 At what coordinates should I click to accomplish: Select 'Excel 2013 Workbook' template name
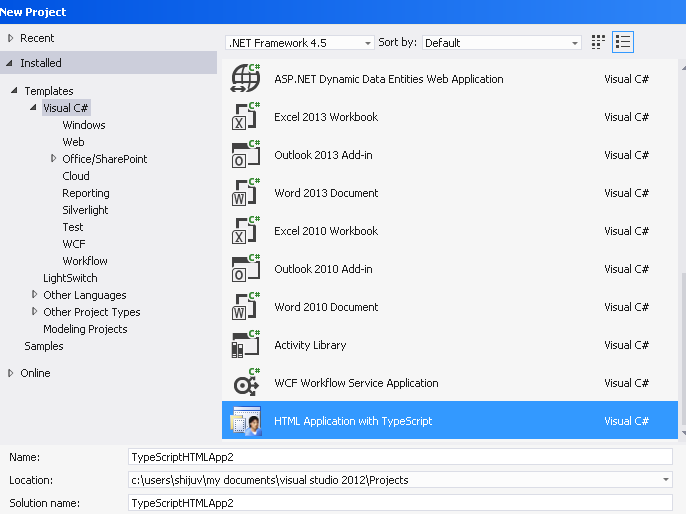pyautogui.click(x=326, y=117)
